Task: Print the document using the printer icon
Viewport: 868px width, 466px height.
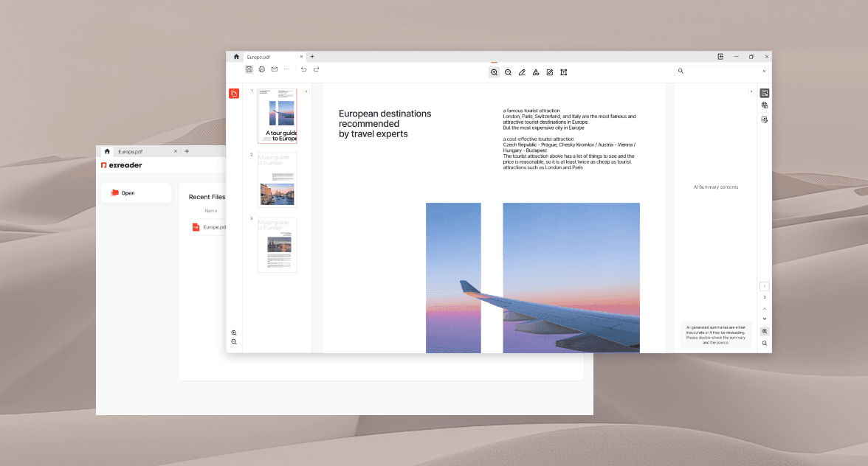Action: (262, 69)
